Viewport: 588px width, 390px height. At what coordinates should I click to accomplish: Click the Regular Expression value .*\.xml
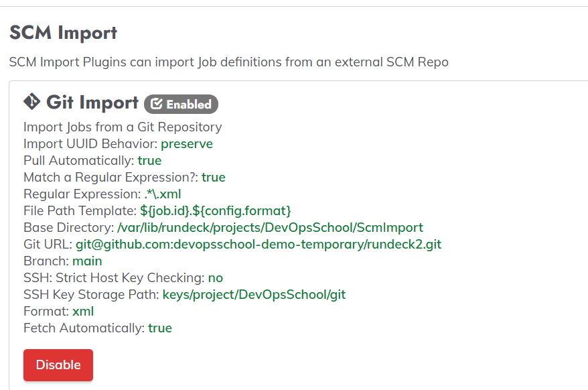pyautogui.click(x=163, y=194)
